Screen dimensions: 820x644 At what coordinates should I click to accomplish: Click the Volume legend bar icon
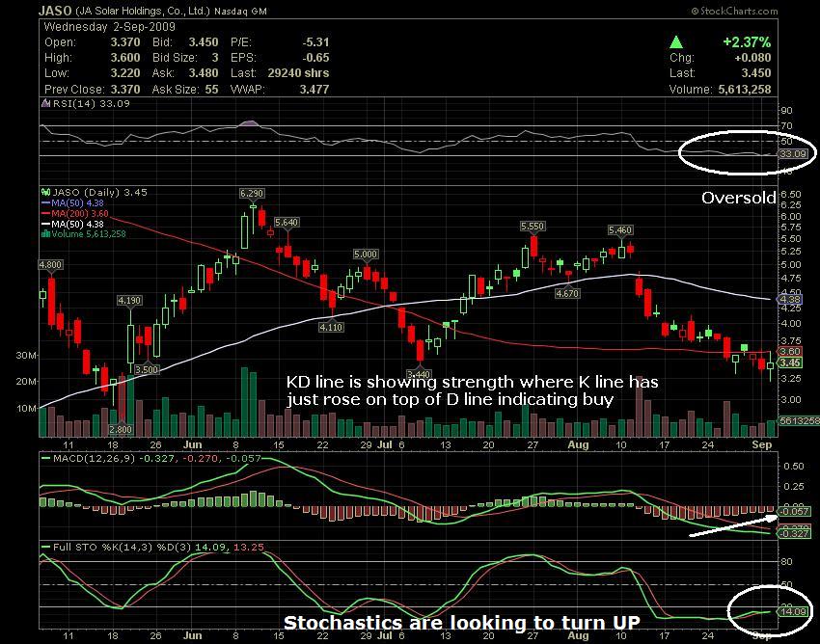[x=45, y=233]
